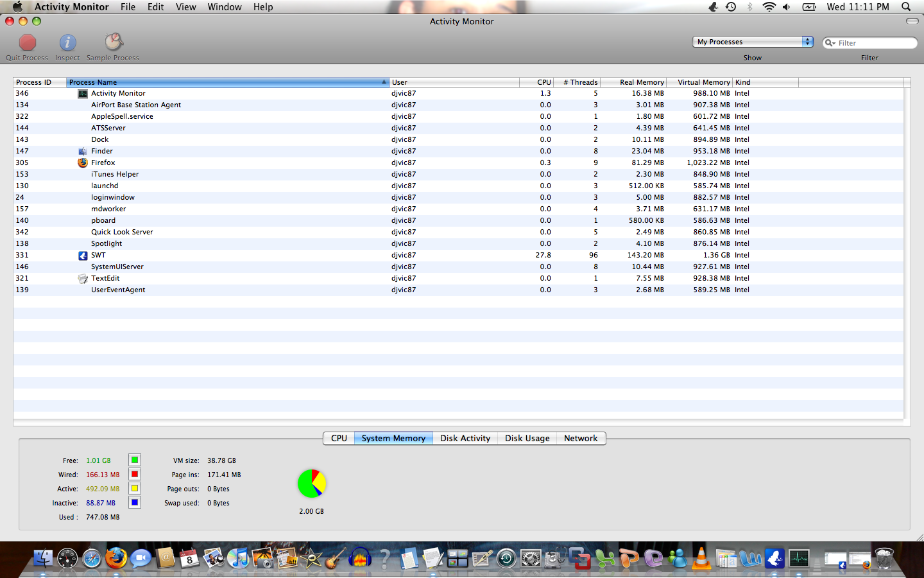Click the yellow Active memory color swatch
Screen dimensions: 924x578
[x=135, y=488]
